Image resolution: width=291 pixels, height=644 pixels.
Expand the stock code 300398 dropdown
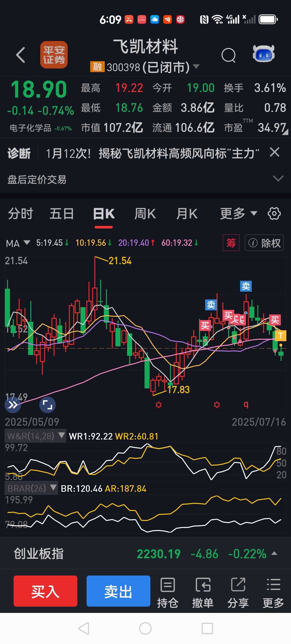(x=196, y=67)
